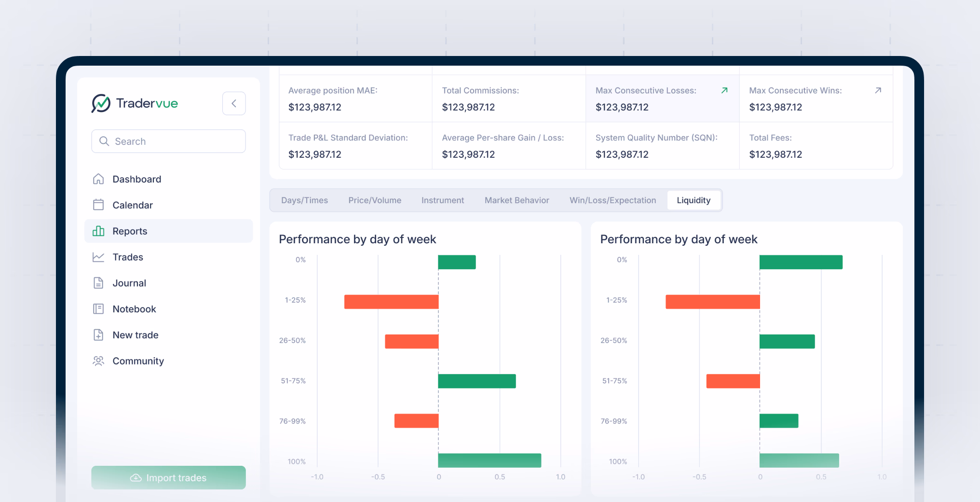Click the arrow beside Max Consecutive Wins

pos(878,90)
